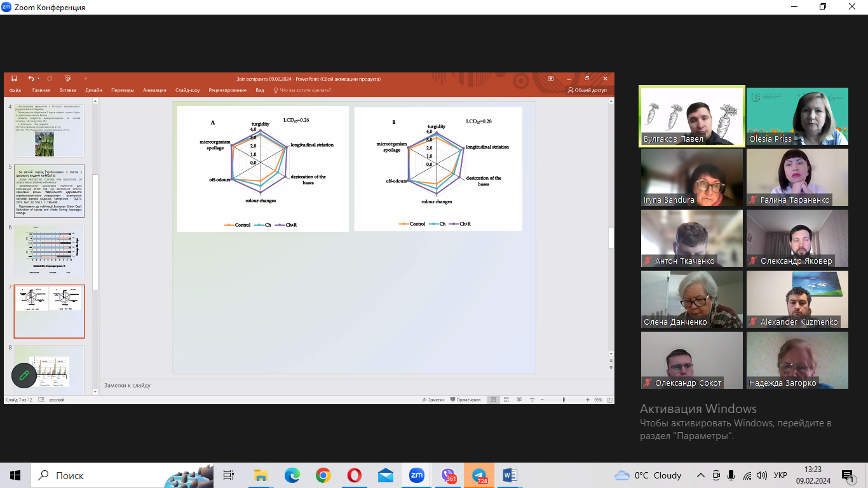Open Telegram from the taskbar
Screen dimensions: 868x488
[478, 475]
